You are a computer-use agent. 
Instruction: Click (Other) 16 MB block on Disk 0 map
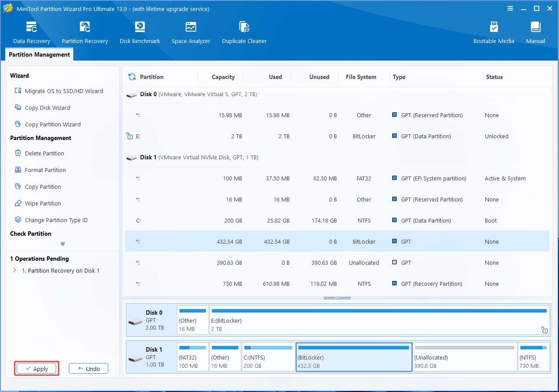point(193,321)
